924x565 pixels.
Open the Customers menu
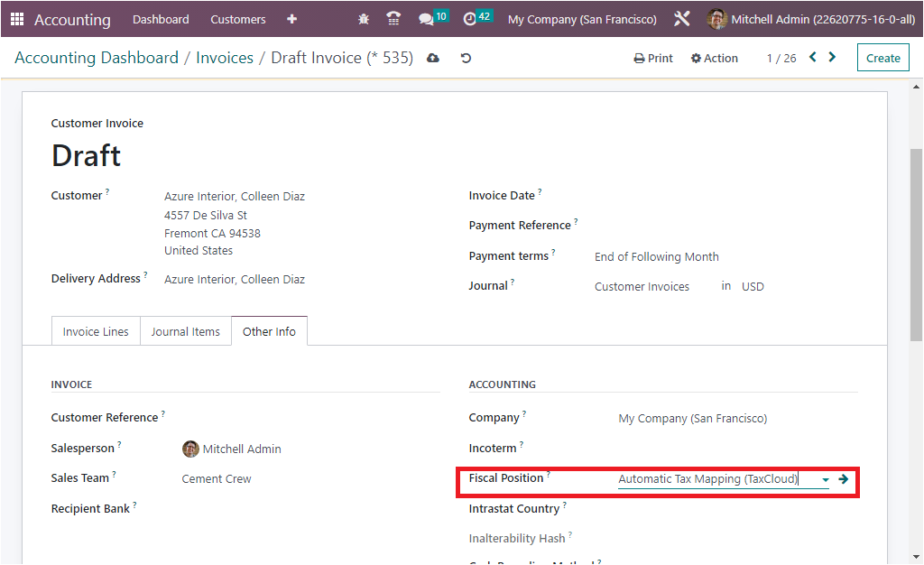pyautogui.click(x=238, y=20)
